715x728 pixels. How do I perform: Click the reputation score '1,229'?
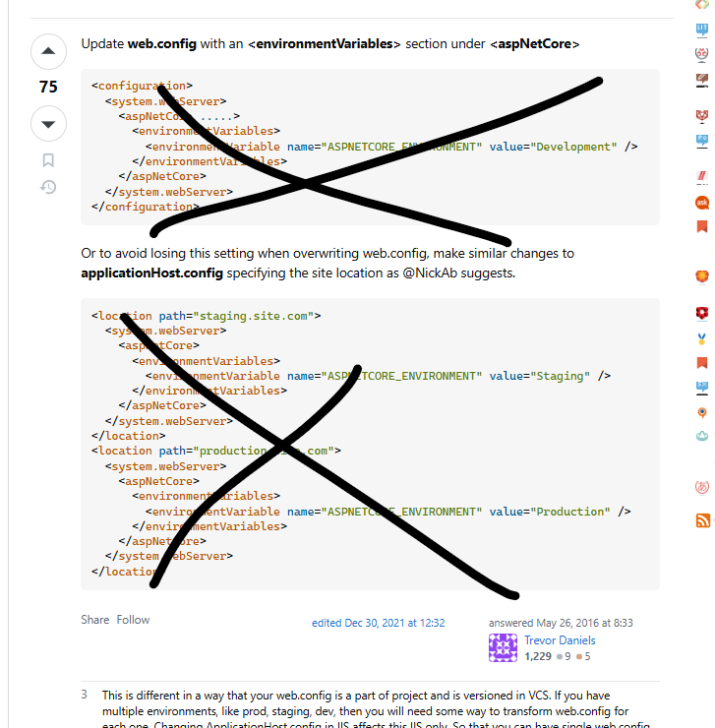(x=538, y=656)
